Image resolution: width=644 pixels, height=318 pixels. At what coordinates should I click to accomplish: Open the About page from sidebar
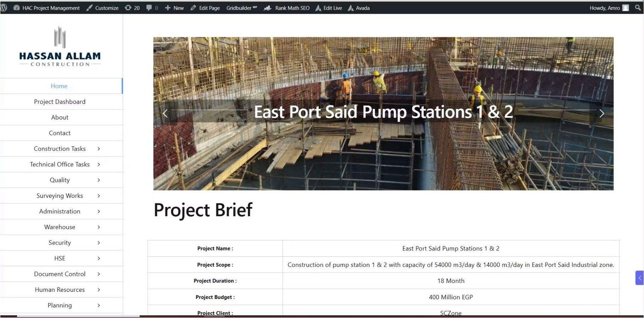pos(60,117)
